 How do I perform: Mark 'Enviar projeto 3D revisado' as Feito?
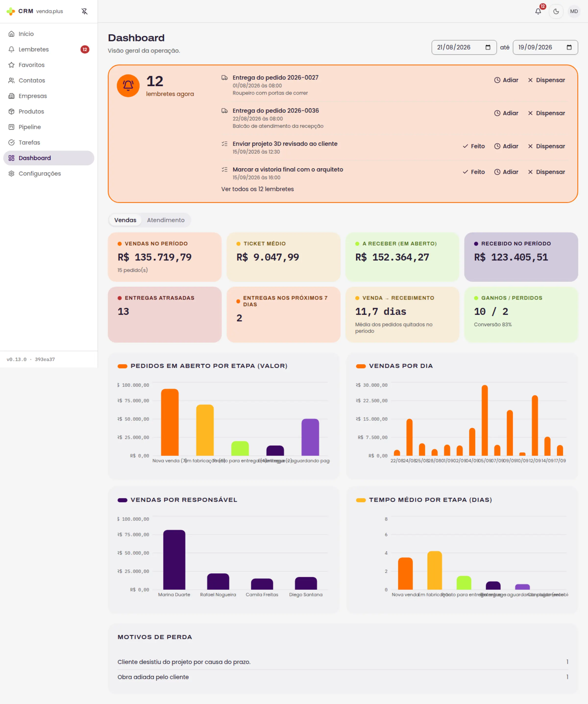pyautogui.click(x=474, y=146)
